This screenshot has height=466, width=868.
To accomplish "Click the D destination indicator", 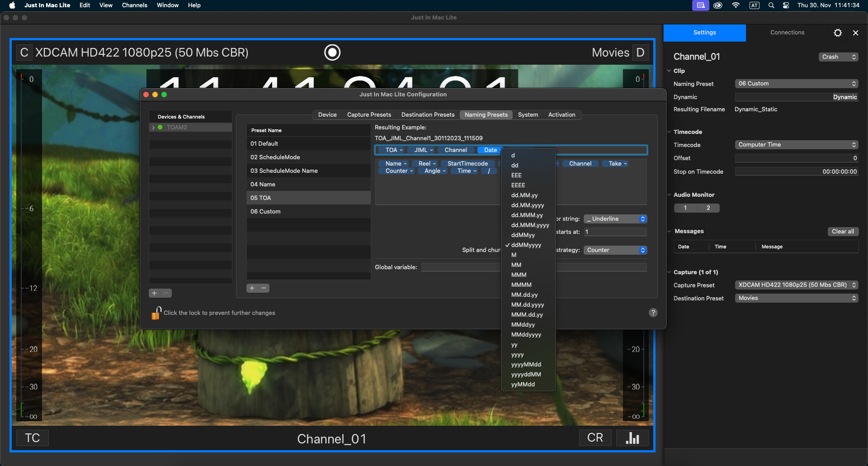I will point(640,52).
